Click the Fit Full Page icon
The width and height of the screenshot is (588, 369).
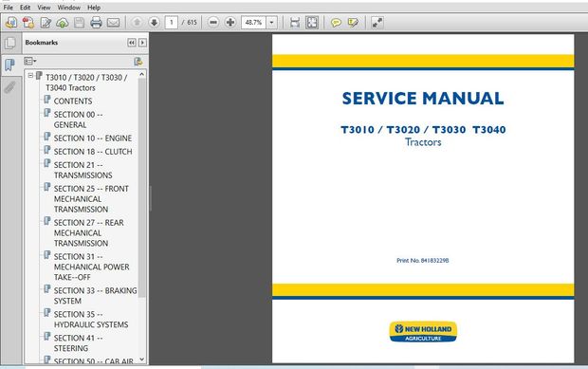point(312,23)
